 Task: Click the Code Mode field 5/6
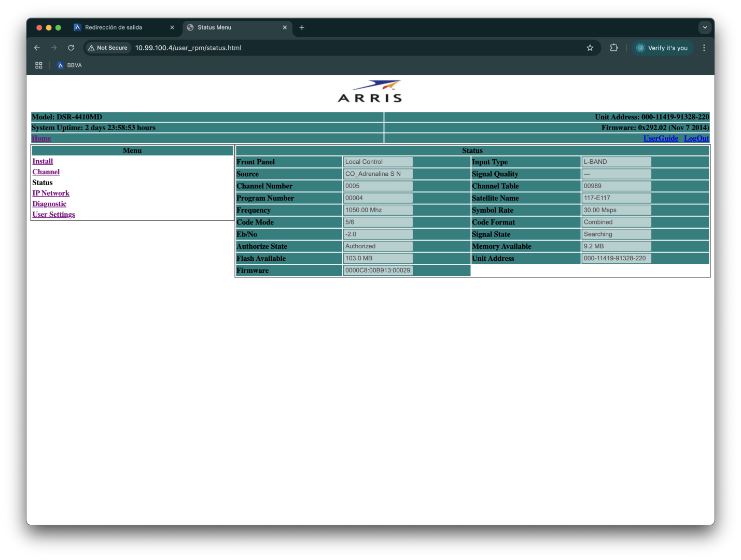tap(378, 222)
